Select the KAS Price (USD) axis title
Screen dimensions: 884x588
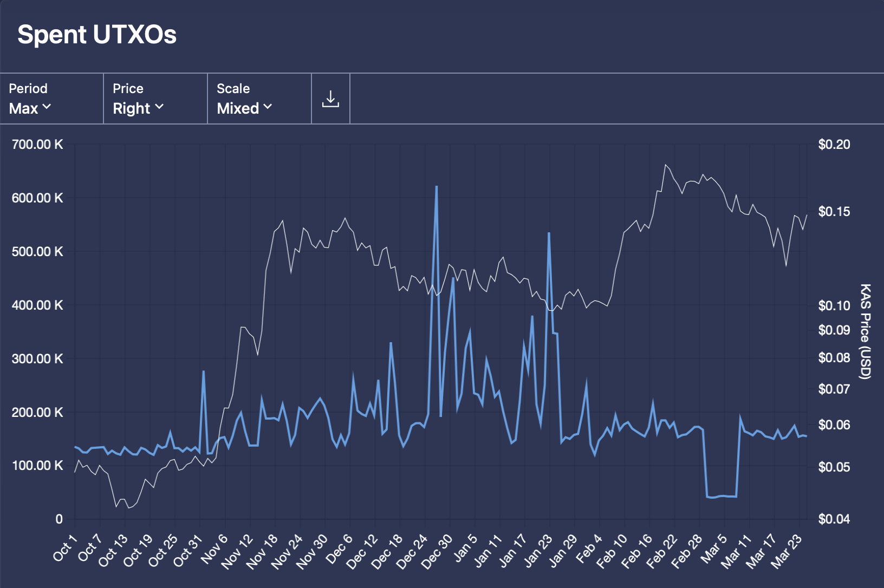(x=865, y=331)
